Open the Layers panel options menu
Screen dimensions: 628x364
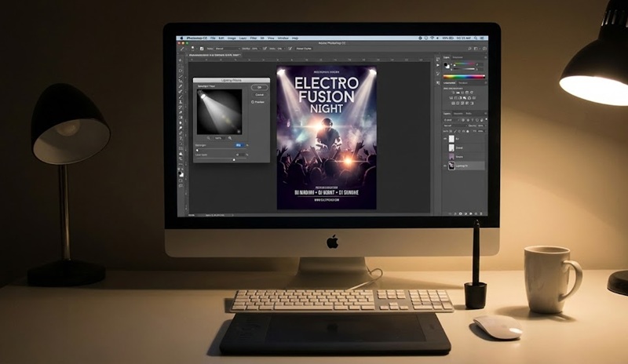tap(485, 113)
